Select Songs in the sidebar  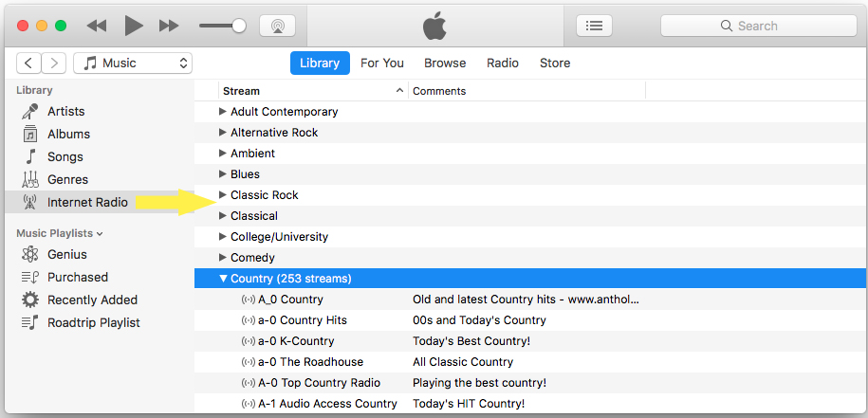[x=100, y=156]
